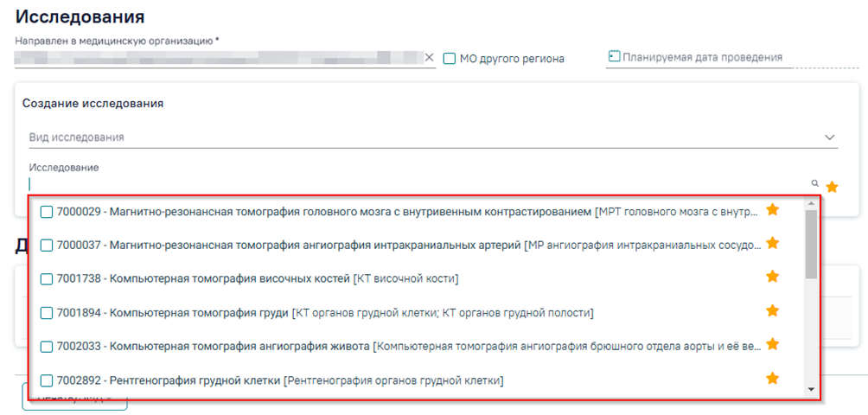Toggle favorite star for 7000037 angiography item
Viewport: 868px width, 415px height.
(x=772, y=243)
